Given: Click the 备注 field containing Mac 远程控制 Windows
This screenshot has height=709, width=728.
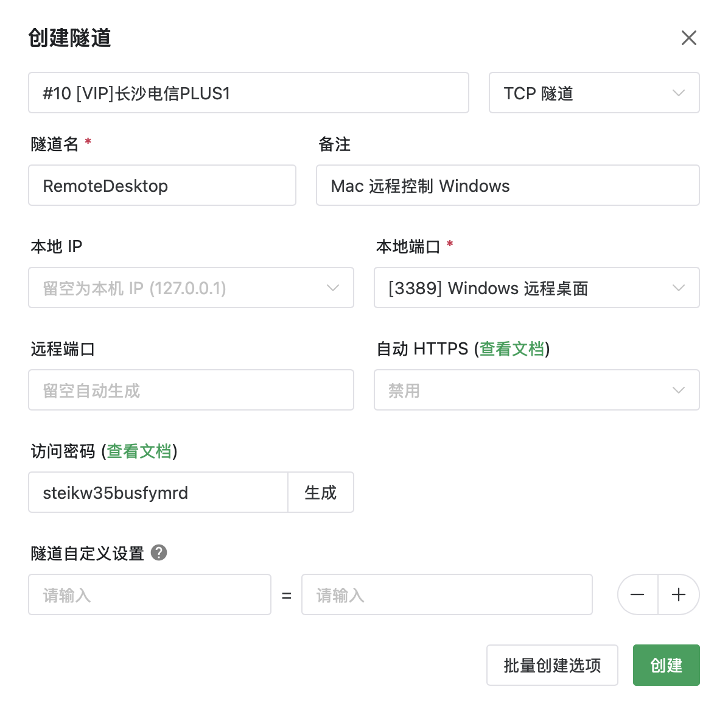Looking at the screenshot, I should click(507, 185).
